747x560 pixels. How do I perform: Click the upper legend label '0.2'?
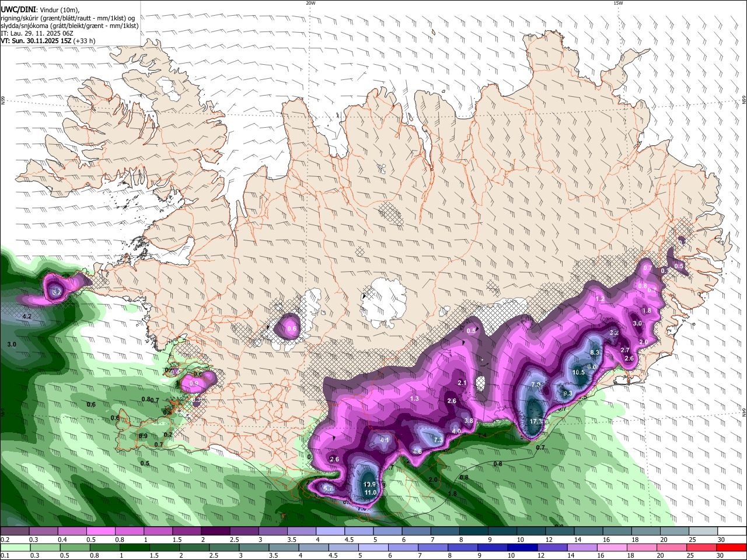pos(5,540)
